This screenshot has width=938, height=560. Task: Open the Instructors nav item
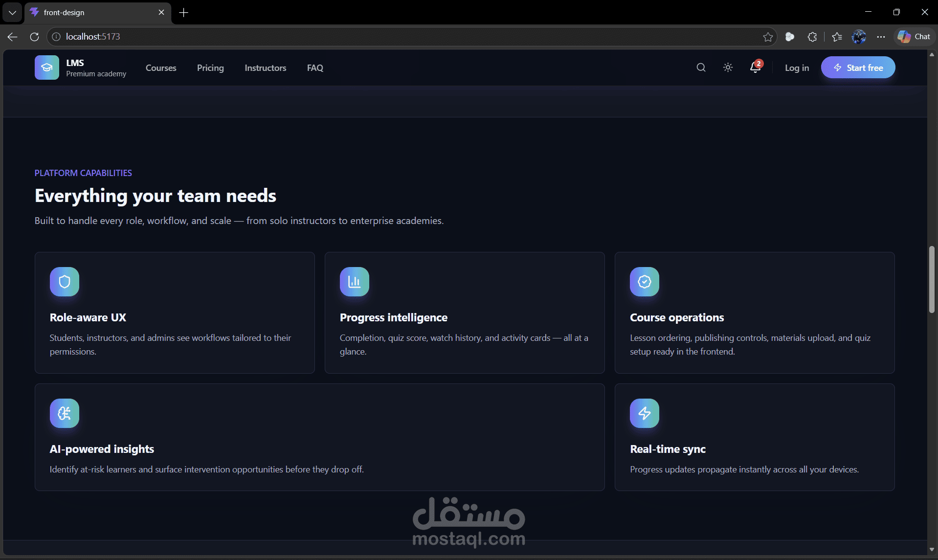[266, 68]
